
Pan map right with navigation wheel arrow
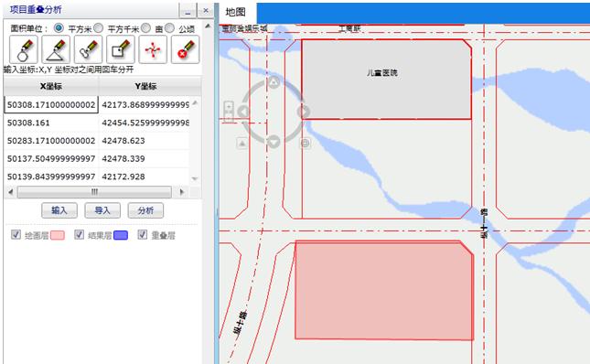(x=304, y=112)
